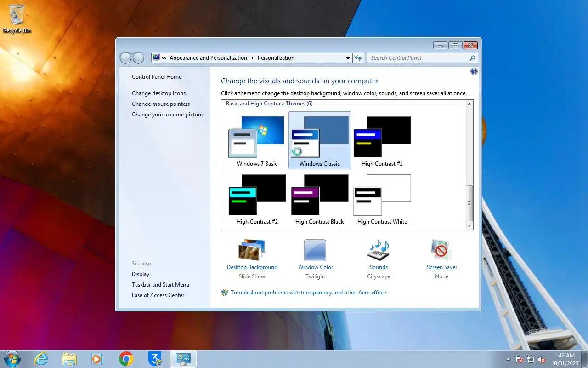Click the double chevron in address bar
This screenshot has height=368, width=588.
(164, 58)
